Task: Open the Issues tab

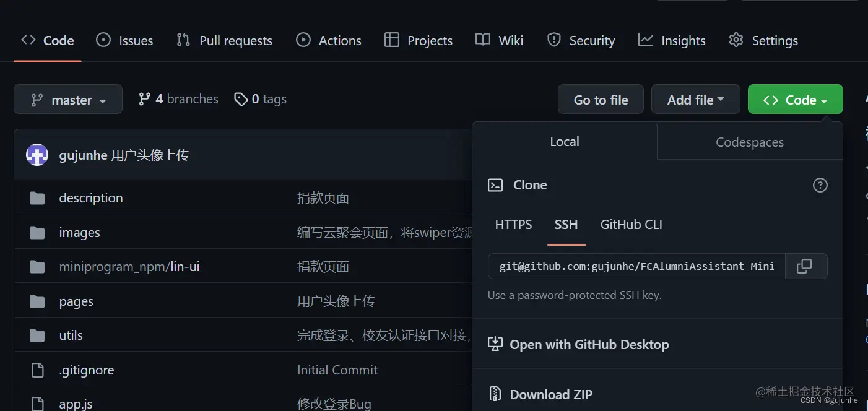Action: [124, 40]
